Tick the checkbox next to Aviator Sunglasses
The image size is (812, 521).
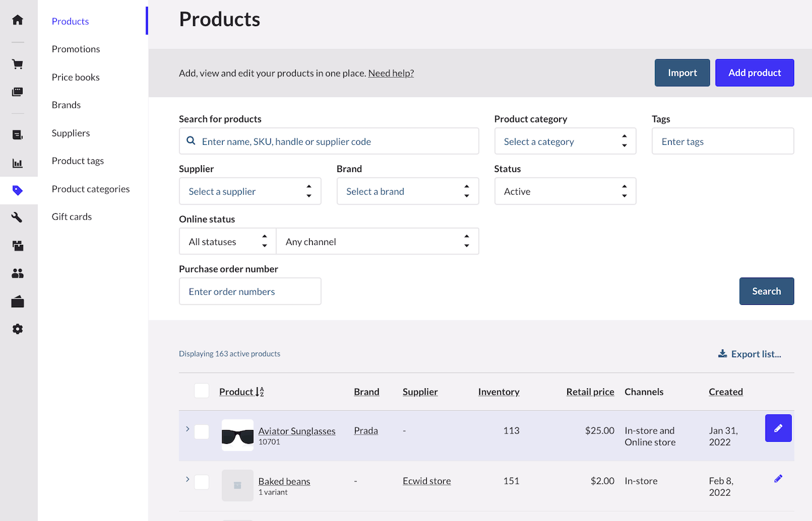tap(201, 431)
